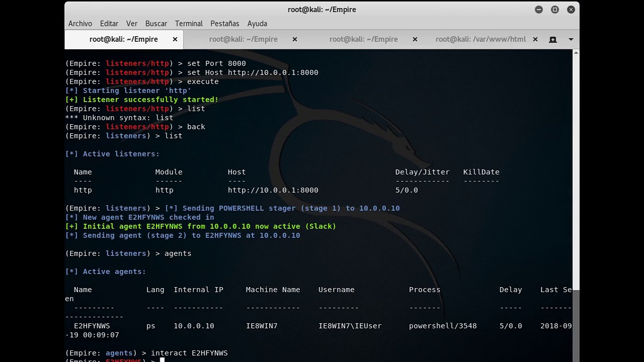The height and width of the screenshot is (362, 644).
Task: Close the /var/www/html tab
Action: pyautogui.click(x=535, y=39)
